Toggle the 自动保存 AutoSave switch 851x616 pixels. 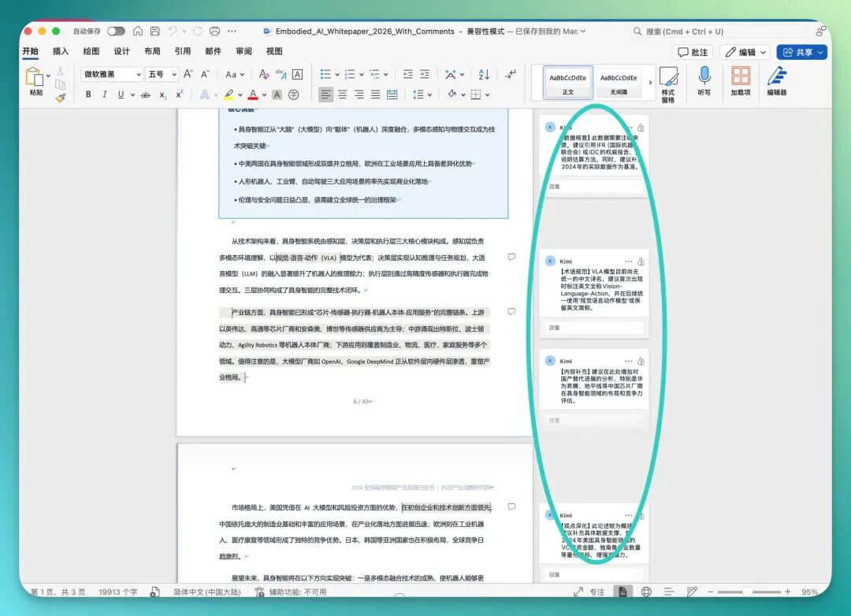tap(116, 32)
